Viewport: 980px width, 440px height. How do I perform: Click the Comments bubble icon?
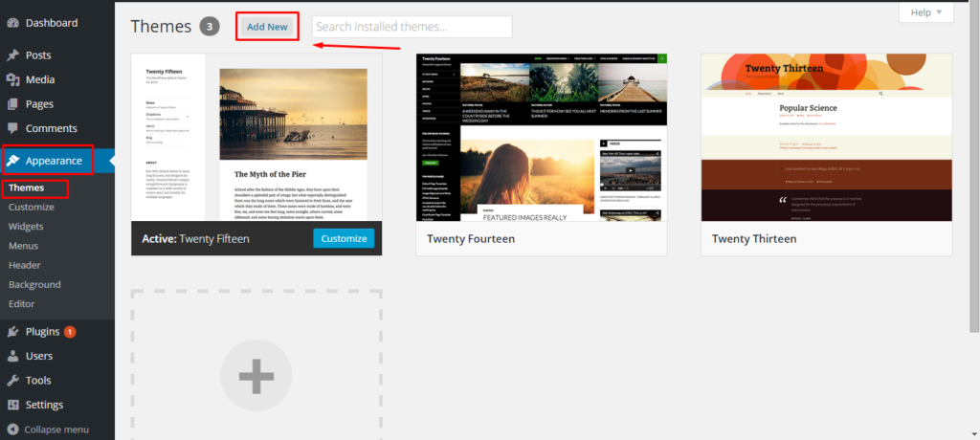[12, 128]
